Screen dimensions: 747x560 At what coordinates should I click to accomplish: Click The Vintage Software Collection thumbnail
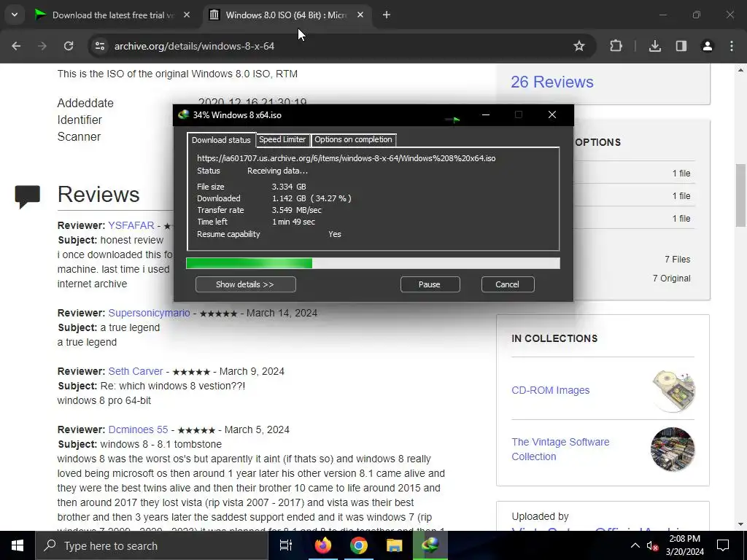pyautogui.click(x=673, y=449)
